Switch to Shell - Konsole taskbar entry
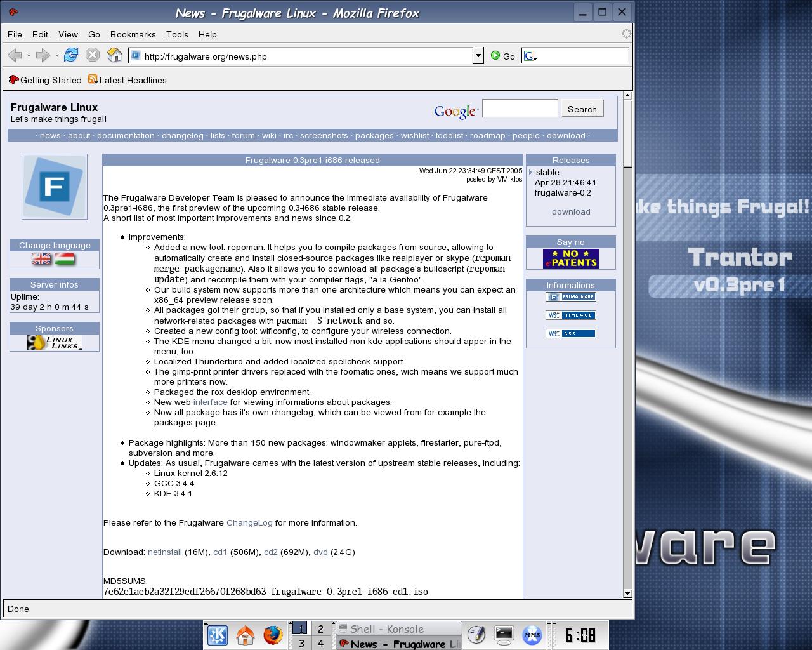 399,628
